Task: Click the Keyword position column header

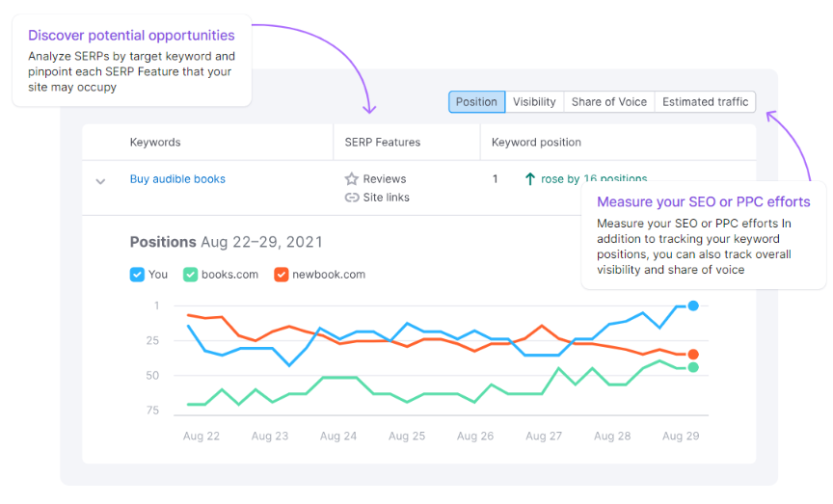Action: pos(536,143)
